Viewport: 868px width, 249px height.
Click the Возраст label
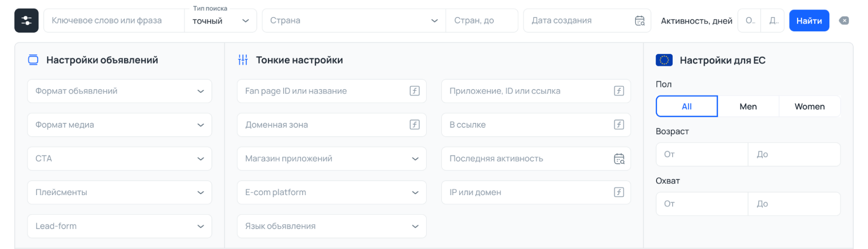[x=672, y=131]
